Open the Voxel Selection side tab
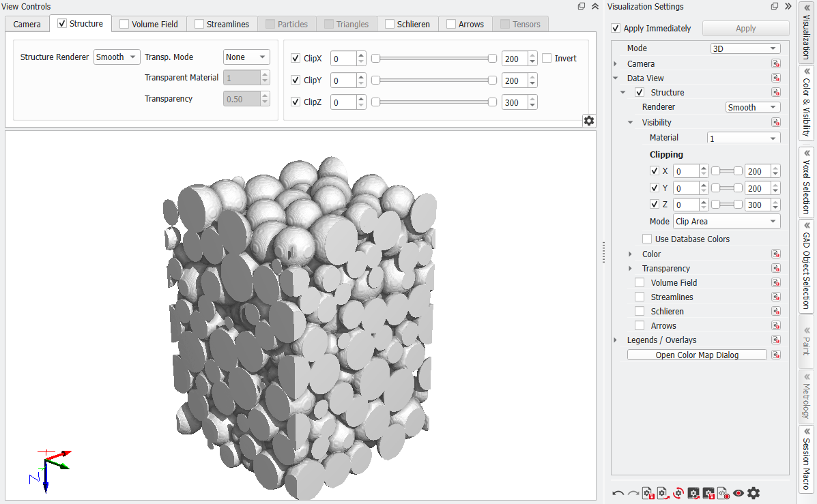 coord(806,183)
